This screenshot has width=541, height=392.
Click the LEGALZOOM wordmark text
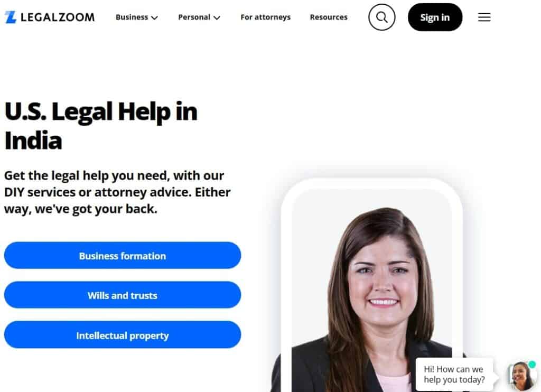pos(58,17)
